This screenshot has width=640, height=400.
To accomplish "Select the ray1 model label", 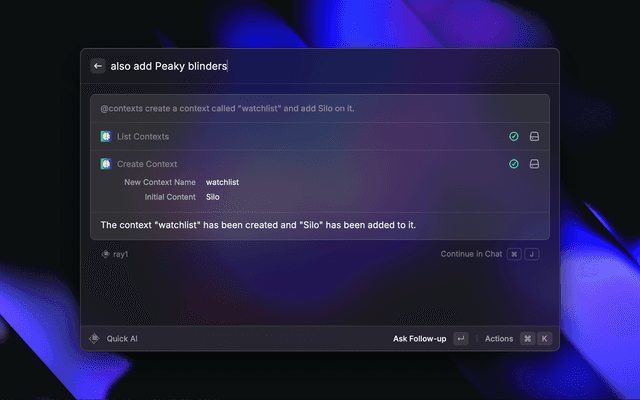I will [121, 254].
